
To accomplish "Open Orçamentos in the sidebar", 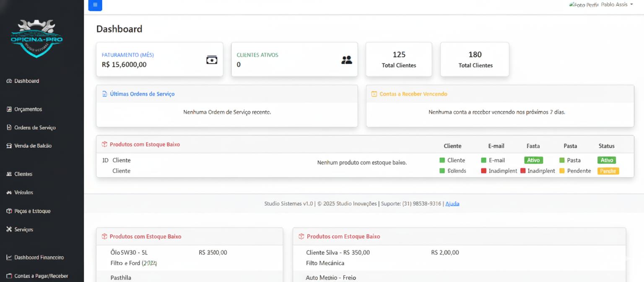I will pyautogui.click(x=24, y=109).
